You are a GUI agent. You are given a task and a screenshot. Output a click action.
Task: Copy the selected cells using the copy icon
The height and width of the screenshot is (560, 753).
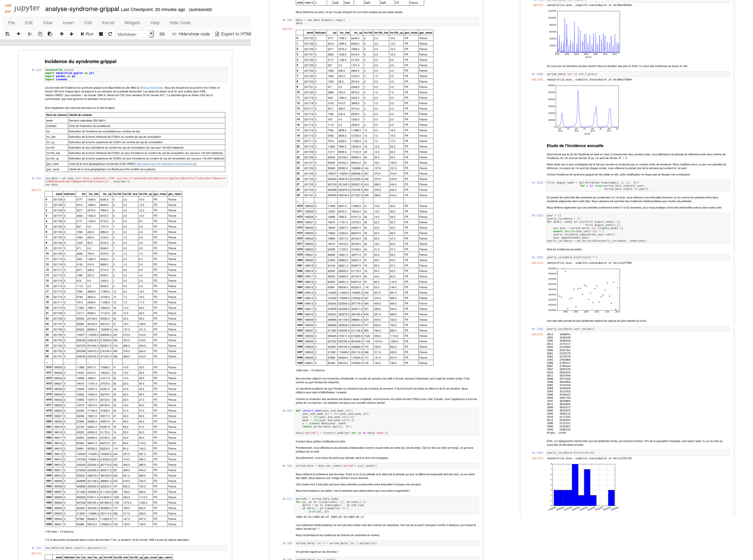(x=40, y=34)
